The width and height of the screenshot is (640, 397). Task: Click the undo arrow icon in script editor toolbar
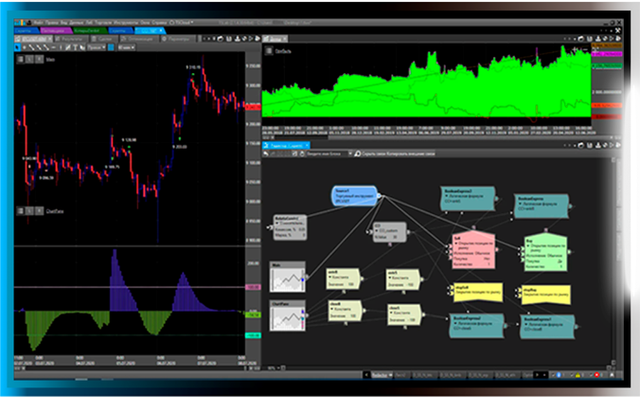(x=266, y=154)
